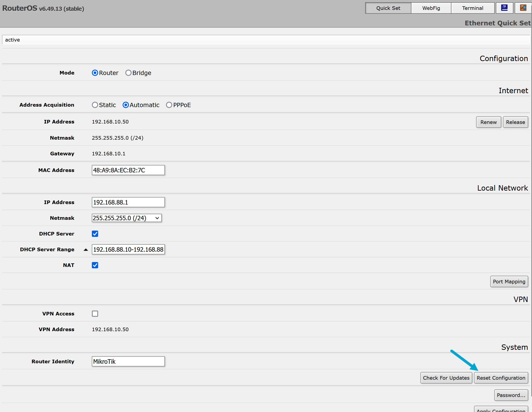
Task: Select the Quick Set tab
Action: [x=388, y=8]
